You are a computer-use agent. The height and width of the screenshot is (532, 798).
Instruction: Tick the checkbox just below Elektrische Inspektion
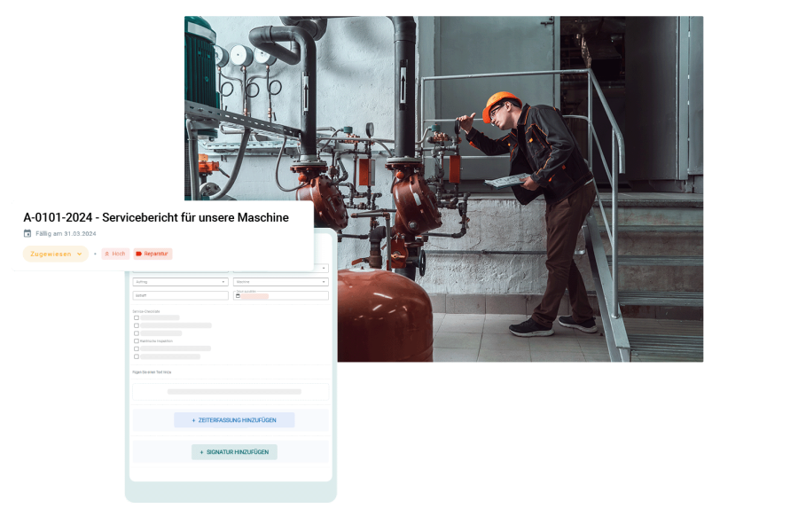(137, 348)
